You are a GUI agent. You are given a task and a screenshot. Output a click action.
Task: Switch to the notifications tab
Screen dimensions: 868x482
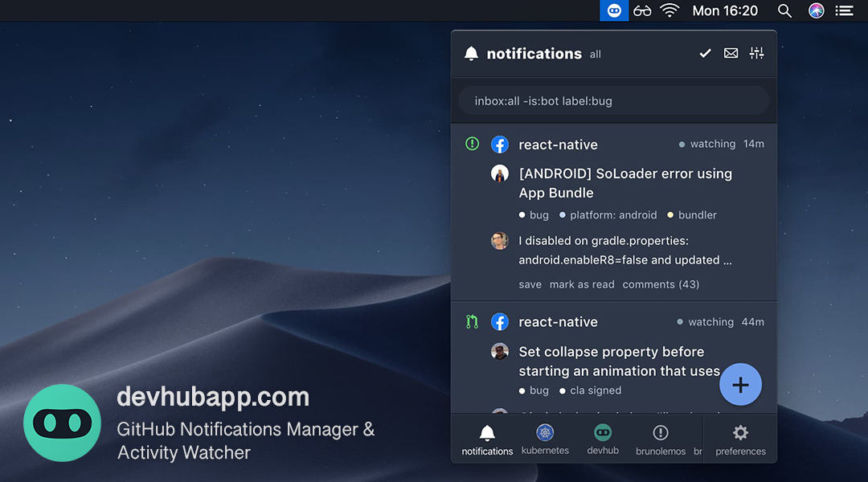487,440
